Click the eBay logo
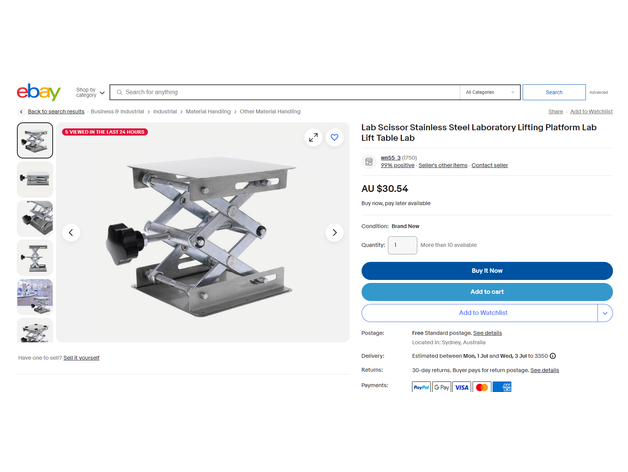628x472 pixels. click(38, 92)
